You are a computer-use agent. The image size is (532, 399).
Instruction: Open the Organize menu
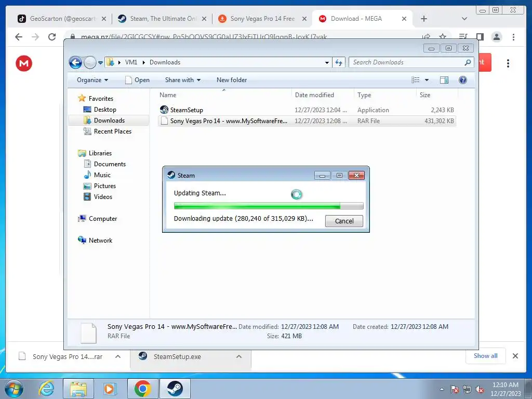(92, 80)
